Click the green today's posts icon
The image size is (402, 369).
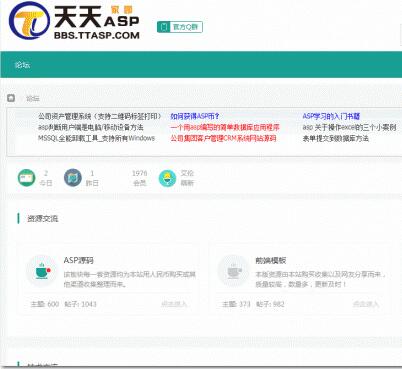(26, 178)
